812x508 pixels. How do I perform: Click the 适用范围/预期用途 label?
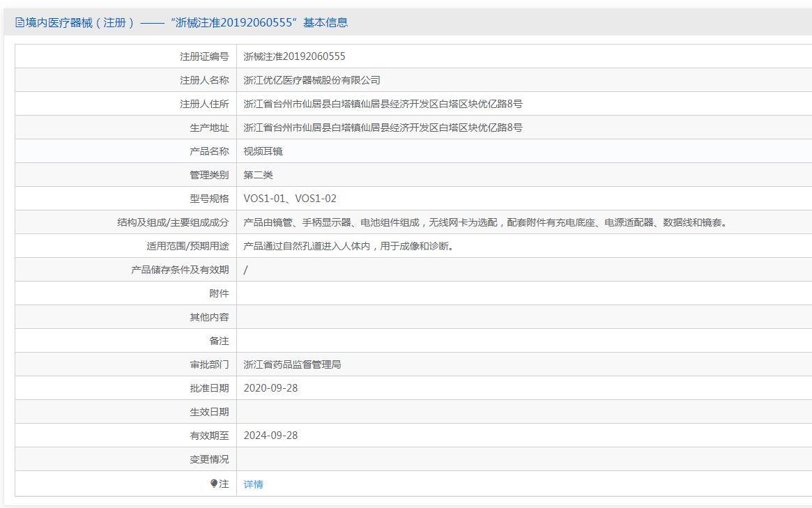(x=187, y=246)
